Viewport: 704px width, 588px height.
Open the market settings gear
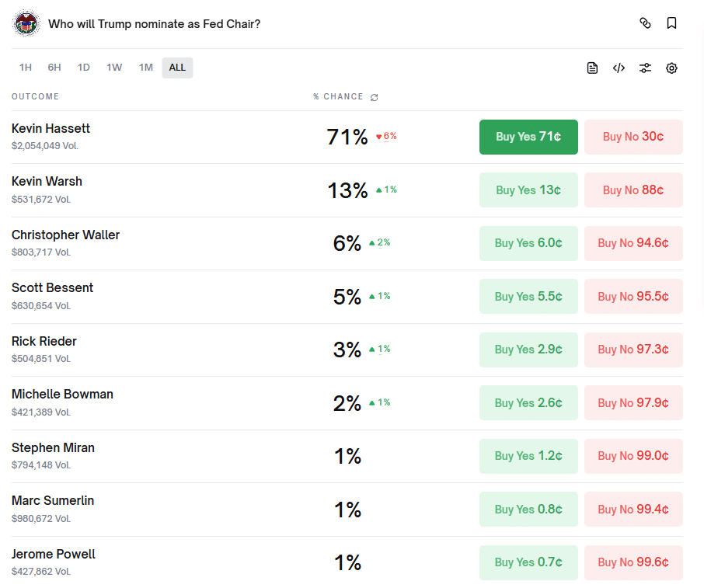click(x=671, y=68)
